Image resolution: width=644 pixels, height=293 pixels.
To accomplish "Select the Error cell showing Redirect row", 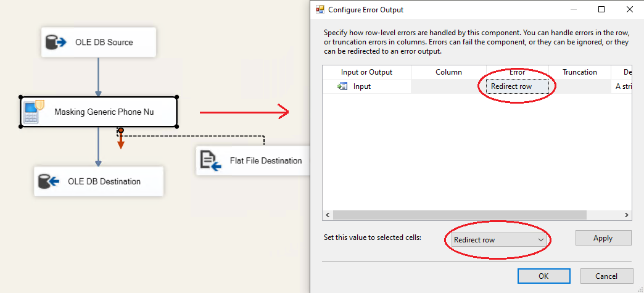I will (x=517, y=86).
